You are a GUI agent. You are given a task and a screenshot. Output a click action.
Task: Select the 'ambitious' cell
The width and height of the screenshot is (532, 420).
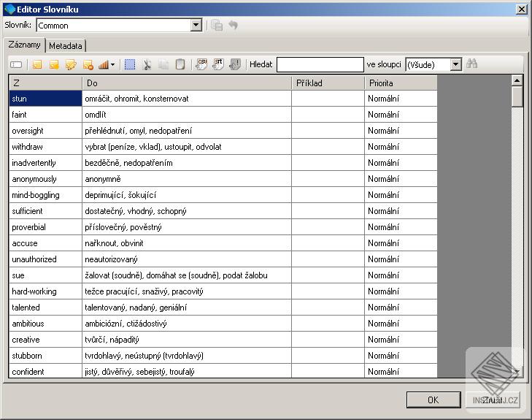point(45,324)
